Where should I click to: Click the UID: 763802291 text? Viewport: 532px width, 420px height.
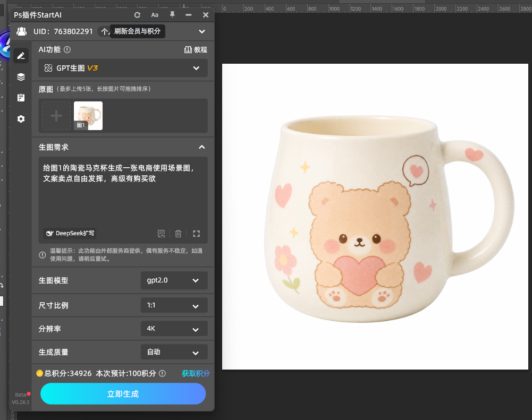[63, 31]
